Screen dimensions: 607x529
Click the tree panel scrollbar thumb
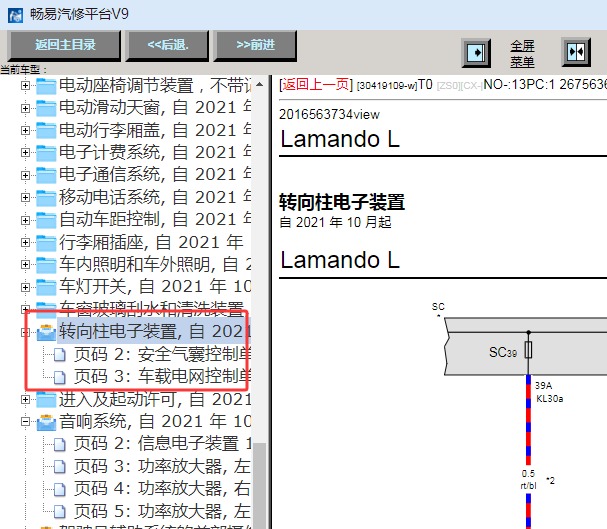click(259, 486)
